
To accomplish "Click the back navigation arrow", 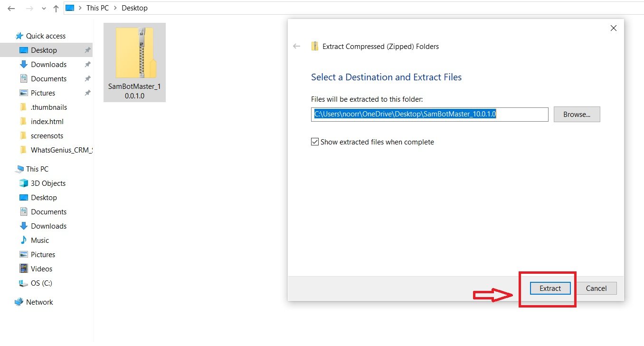I will (x=11, y=8).
